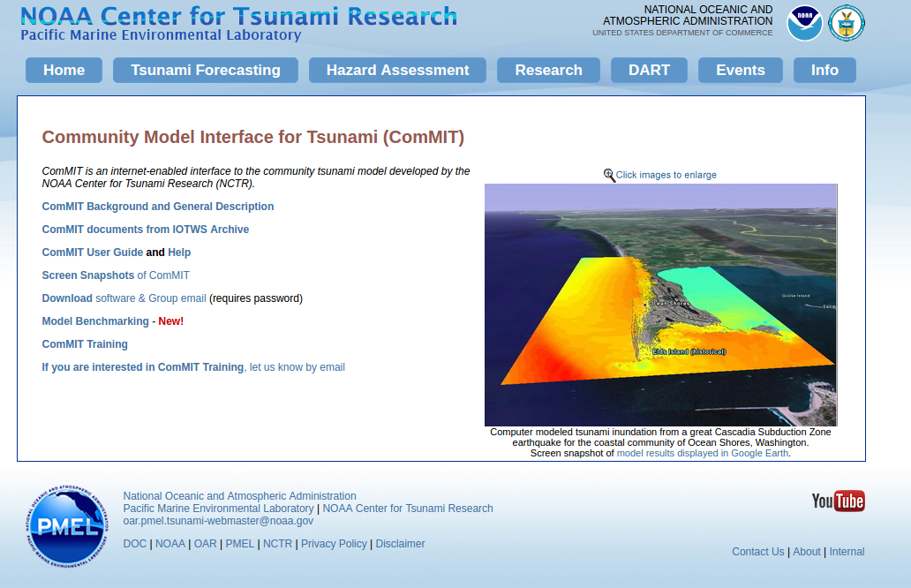Click the magnifier enlarge icon

pyautogui.click(x=609, y=175)
